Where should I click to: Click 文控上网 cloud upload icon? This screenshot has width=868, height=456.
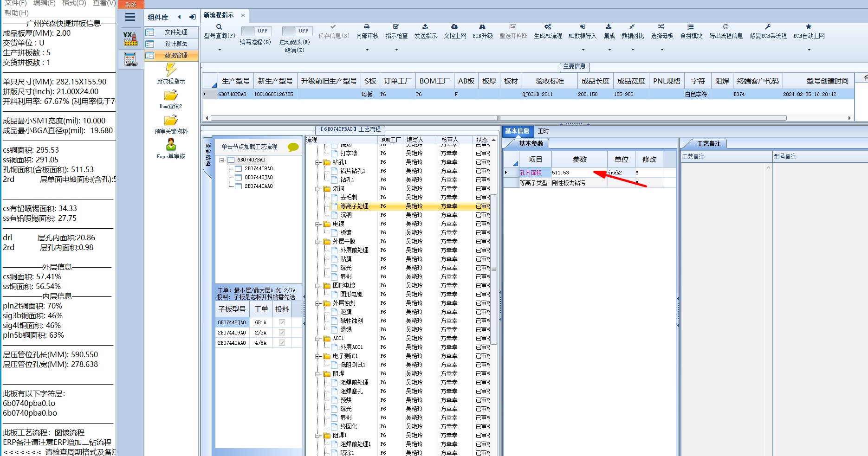454,27
